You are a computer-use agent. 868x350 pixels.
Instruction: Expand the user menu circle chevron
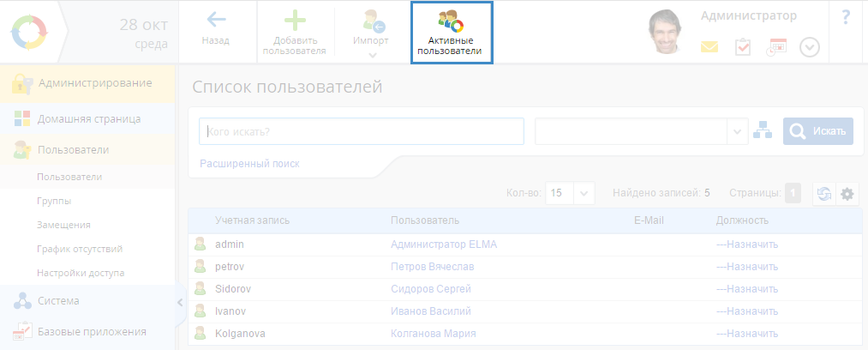810,48
